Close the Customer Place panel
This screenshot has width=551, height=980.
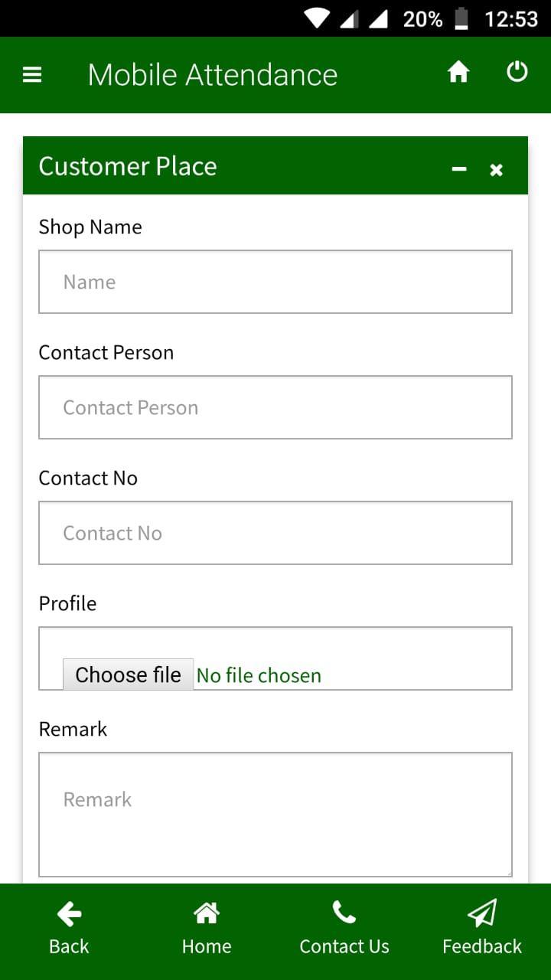pyautogui.click(x=496, y=170)
